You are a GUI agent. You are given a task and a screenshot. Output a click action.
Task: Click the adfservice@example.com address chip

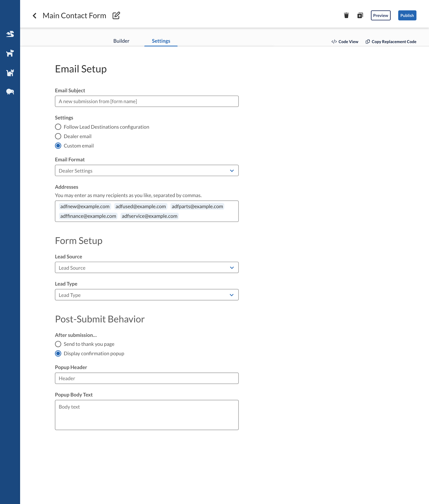pos(149,216)
